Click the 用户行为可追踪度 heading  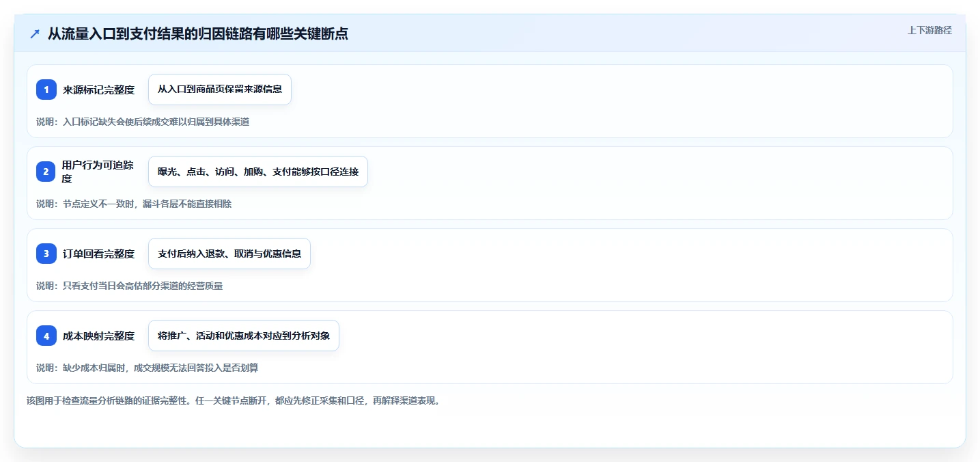click(x=98, y=172)
